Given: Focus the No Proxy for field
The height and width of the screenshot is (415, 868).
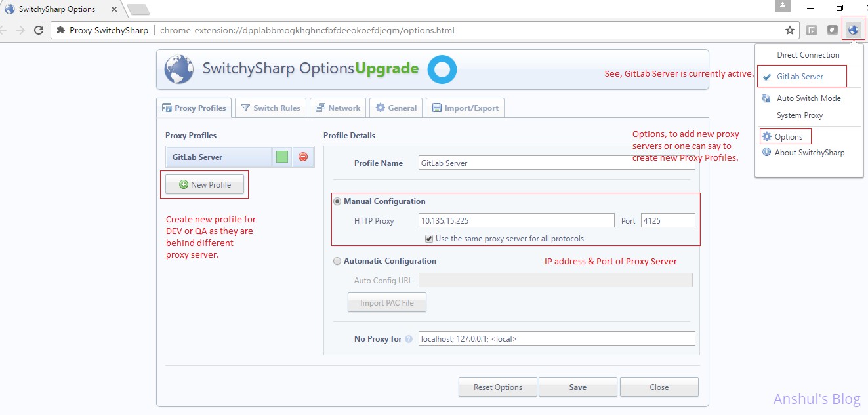Looking at the screenshot, I should 556,339.
